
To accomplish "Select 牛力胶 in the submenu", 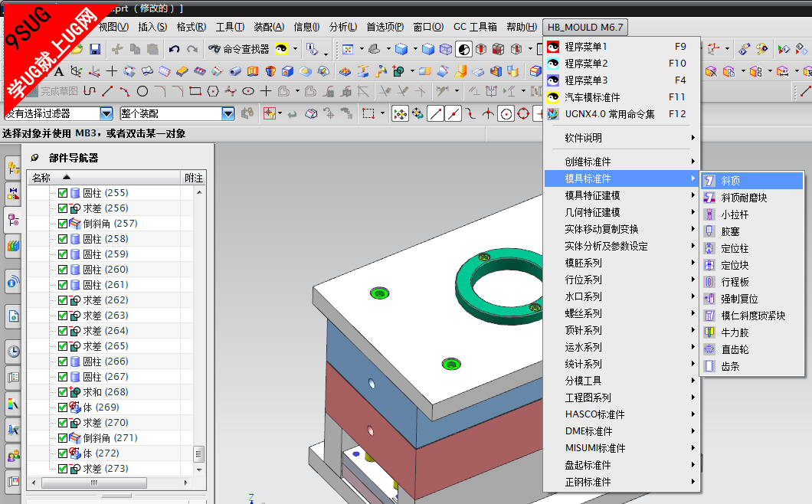I will 735,332.
